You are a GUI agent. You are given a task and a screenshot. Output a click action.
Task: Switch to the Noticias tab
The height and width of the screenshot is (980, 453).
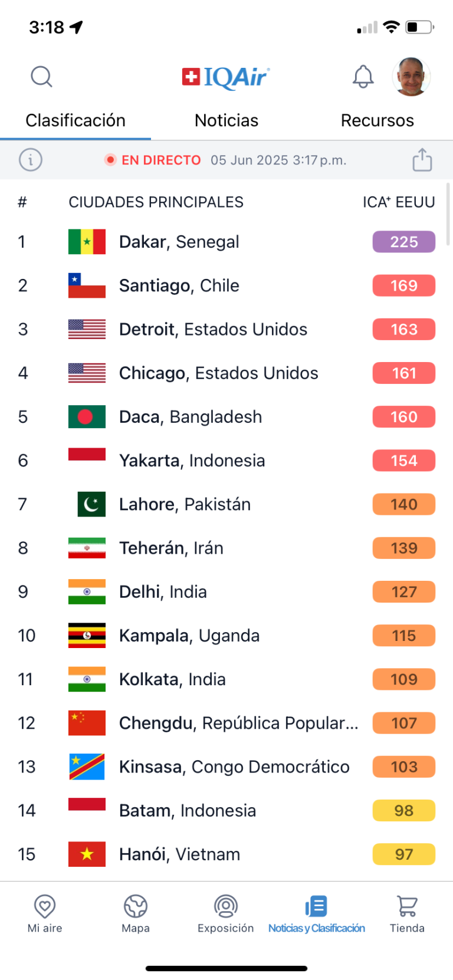[226, 120]
